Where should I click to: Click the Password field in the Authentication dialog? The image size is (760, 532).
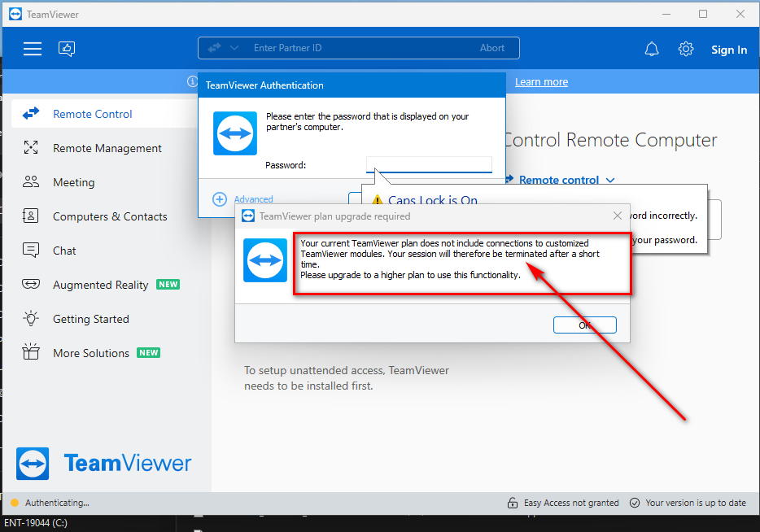click(429, 164)
